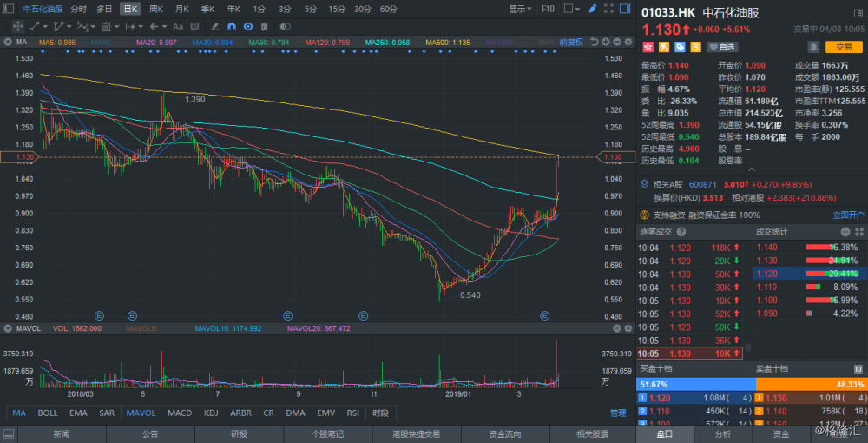
Task: Open more options in 成交统计 header
Action: pos(845,232)
